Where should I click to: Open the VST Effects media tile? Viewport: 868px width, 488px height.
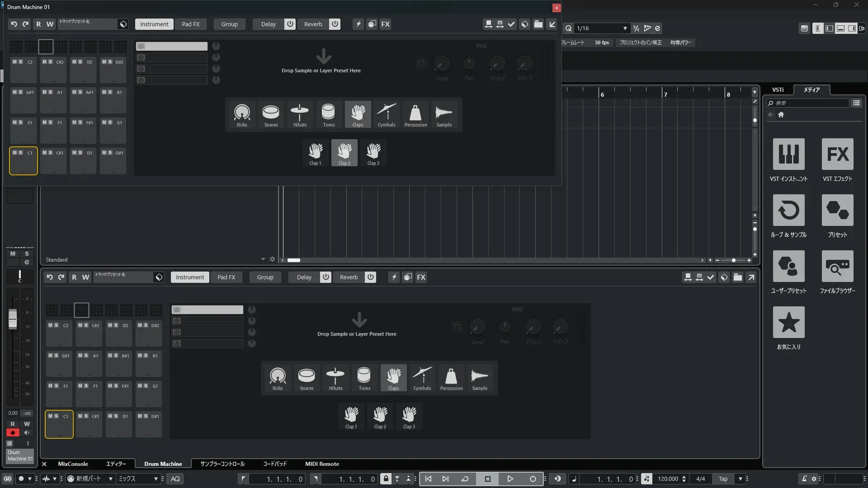[x=837, y=155]
